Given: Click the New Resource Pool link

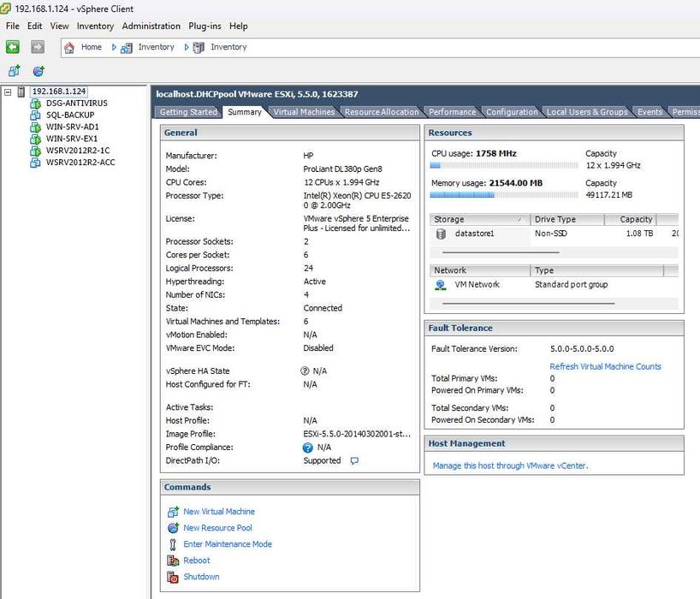Looking at the screenshot, I should [x=217, y=528].
